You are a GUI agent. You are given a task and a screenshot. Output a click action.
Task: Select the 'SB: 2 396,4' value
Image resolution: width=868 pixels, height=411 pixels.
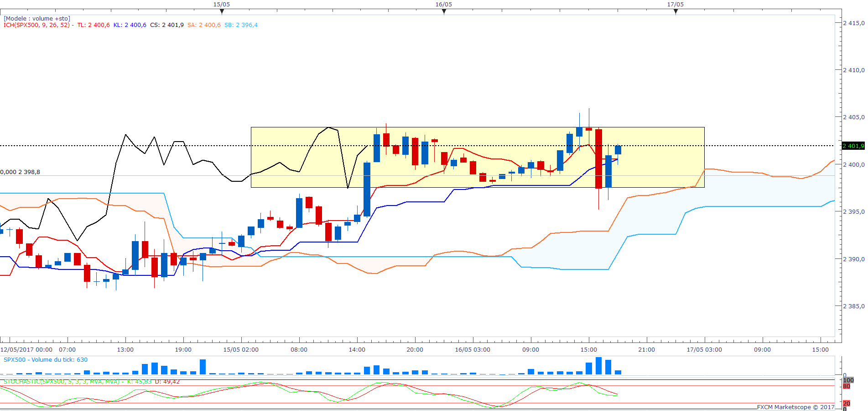click(241, 25)
